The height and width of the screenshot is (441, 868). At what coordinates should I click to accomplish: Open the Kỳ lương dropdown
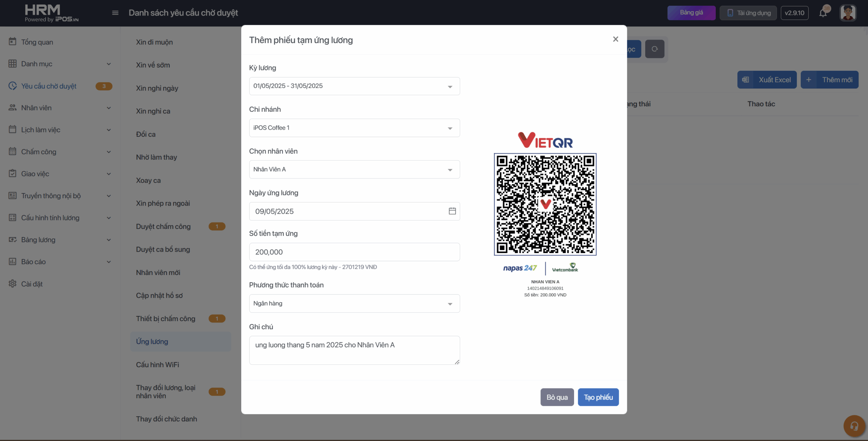coord(354,86)
